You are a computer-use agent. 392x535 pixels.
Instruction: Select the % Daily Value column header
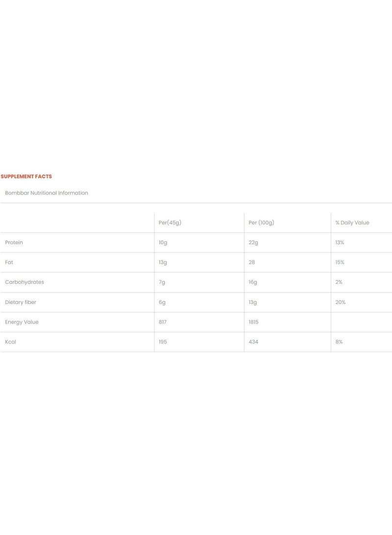tap(352, 223)
